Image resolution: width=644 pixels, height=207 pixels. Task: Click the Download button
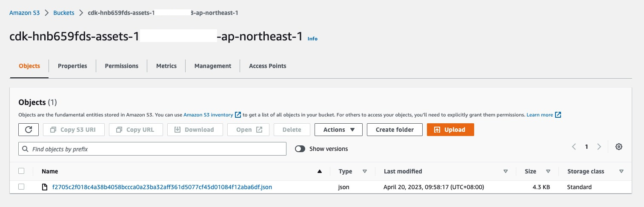pos(195,130)
